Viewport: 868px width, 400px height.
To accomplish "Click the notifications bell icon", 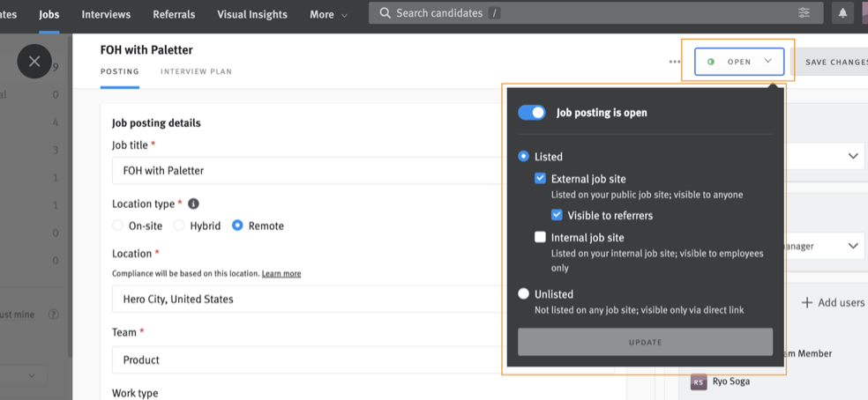I will point(842,13).
